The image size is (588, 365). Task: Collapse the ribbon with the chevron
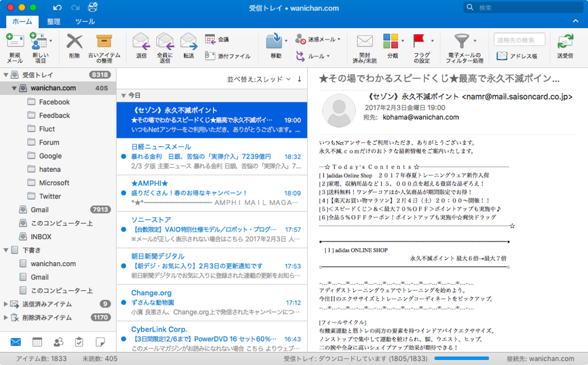[x=575, y=21]
